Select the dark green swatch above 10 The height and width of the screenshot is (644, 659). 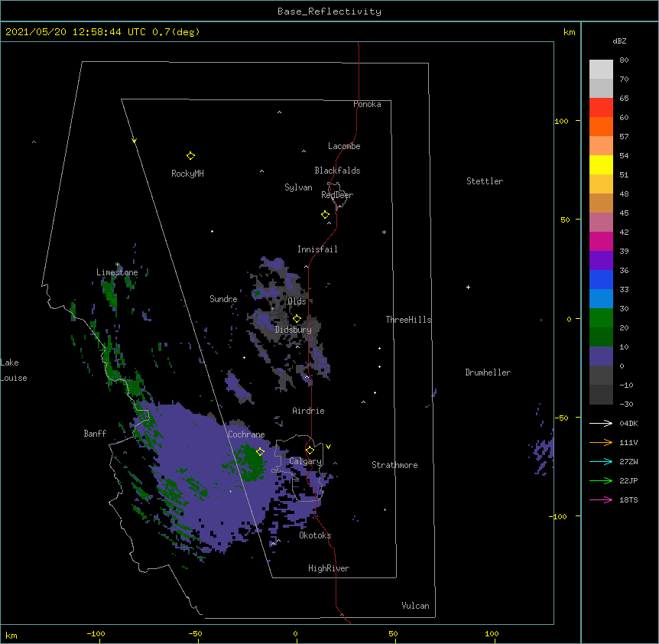pos(601,337)
